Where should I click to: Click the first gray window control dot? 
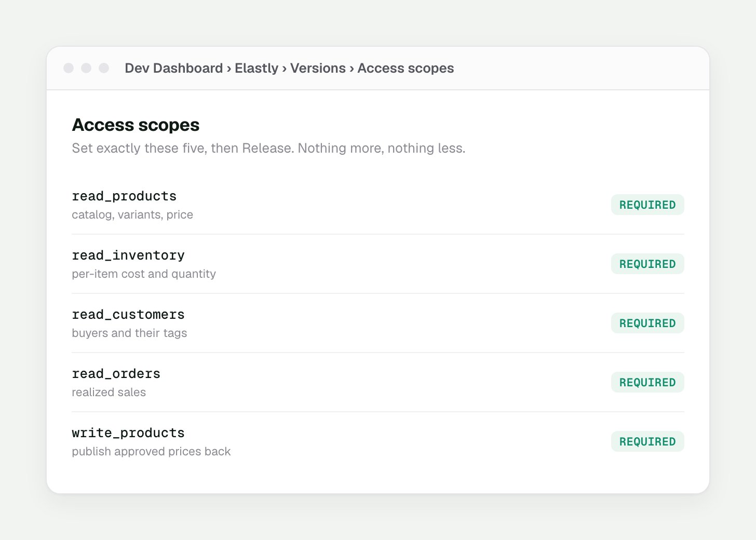pos(69,68)
